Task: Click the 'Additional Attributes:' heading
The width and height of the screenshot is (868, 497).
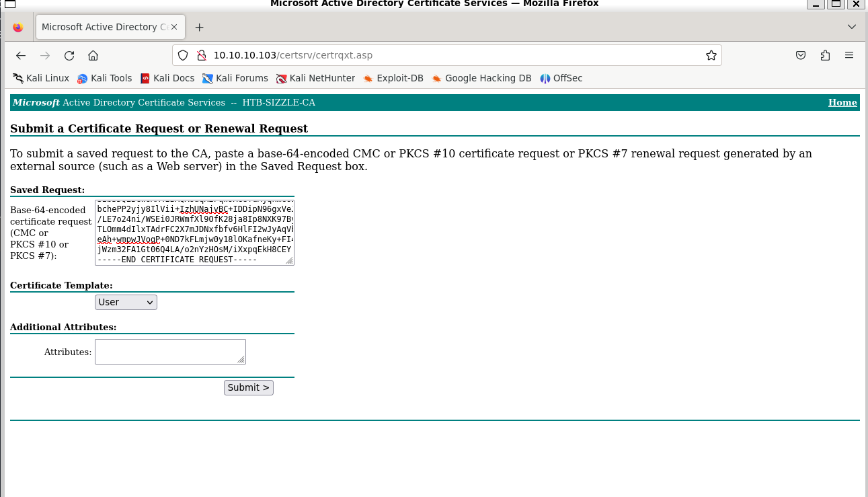Action: pyautogui.click(x=63, y=327)
